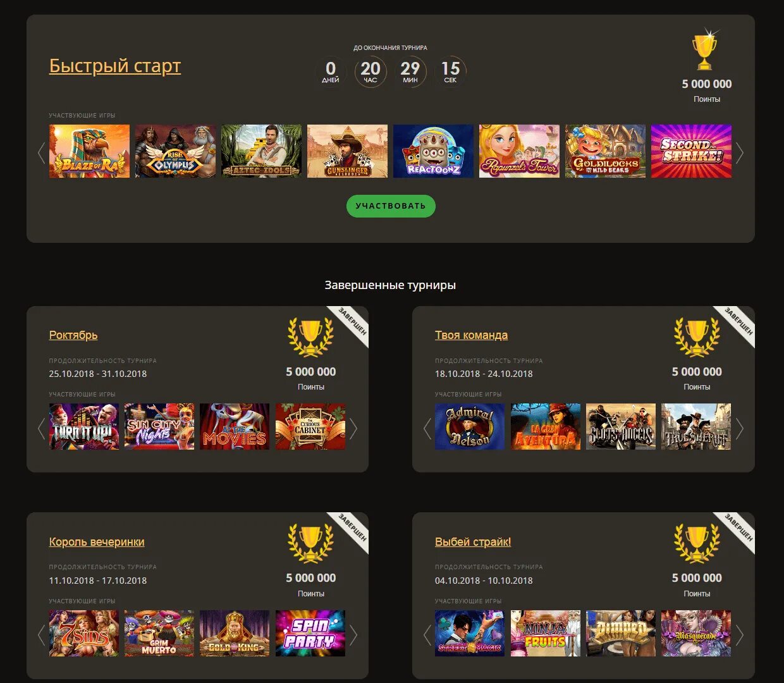The height and width of the screenshot is (683, 784).
Task: Click the Участвовать button
Action: point(391,206)
